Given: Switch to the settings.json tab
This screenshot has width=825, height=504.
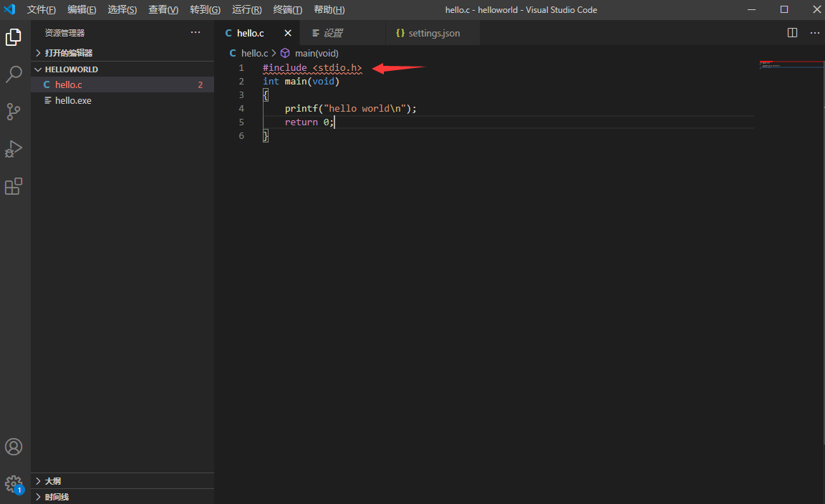Looking at the screenshot, I should coord(433,33).
